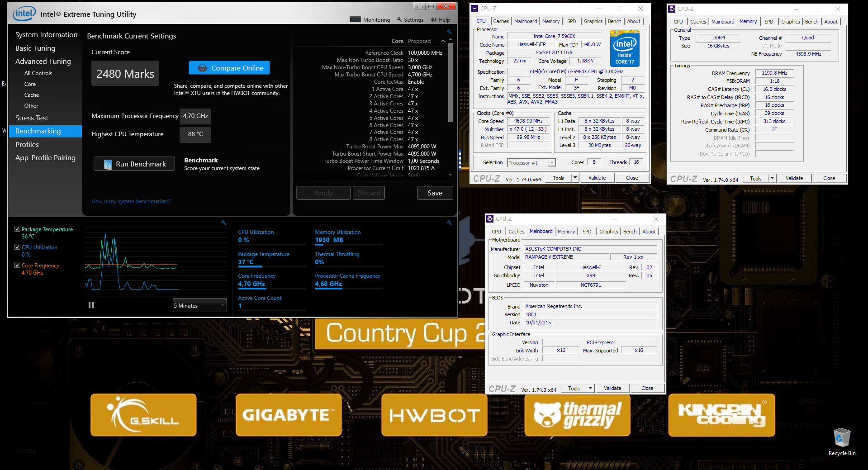Click the Thermal Grizzly logo tile
The height and width of the screenshot is (470, 868).
578,415
